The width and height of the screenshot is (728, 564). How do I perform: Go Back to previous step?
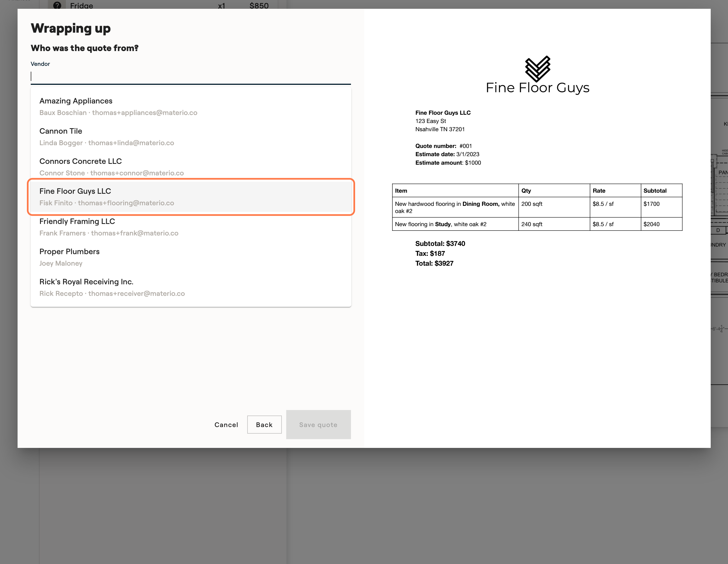click(264, 425)
